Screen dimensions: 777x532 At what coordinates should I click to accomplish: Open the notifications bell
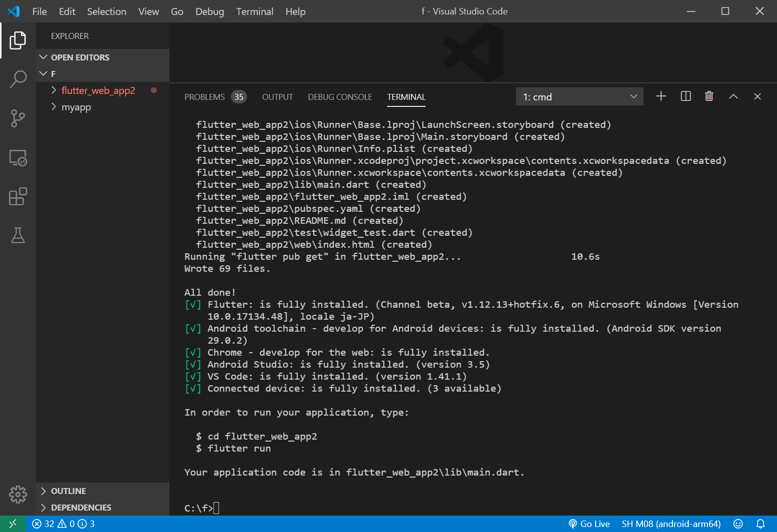point(760,524)
